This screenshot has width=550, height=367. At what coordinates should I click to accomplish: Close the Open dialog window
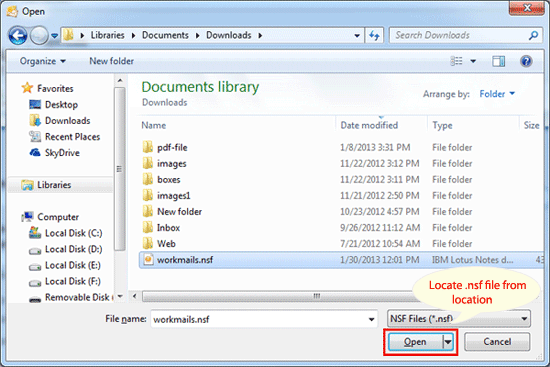click(x=527, y=8)
